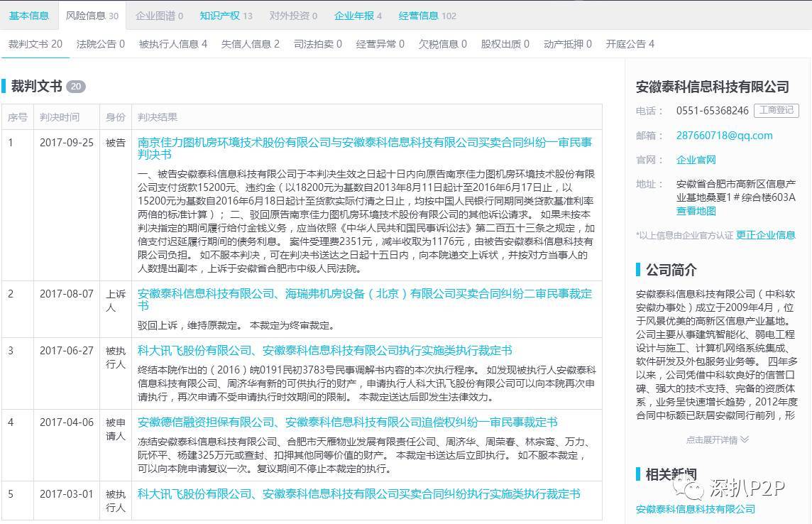Image resolution: width=812 pixels, height=524 pixels.
Task: Switch to 企业年报 4 tab
Action: (358, 16)
